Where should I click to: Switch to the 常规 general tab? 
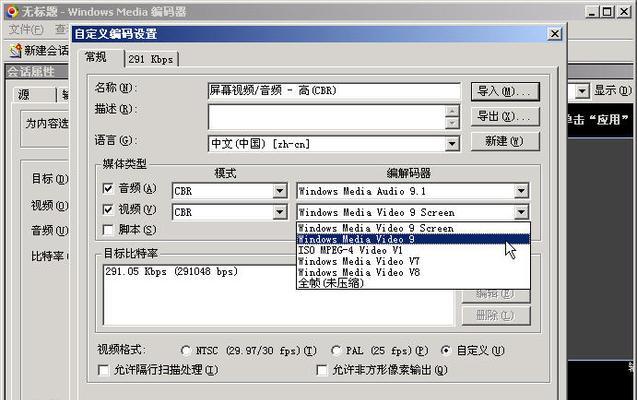tap(100, 58)
